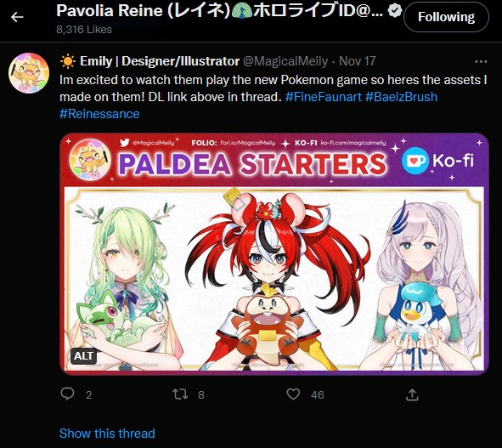This screenshot has width=502, height=448.
Task: Open the #Reinessance hashtag
Action: pos(99,114)
